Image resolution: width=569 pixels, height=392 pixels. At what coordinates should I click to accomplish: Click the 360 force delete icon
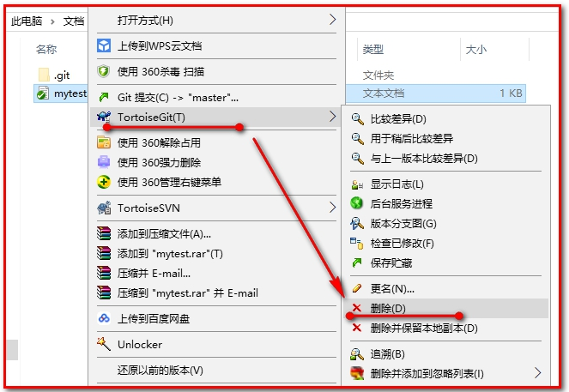click(x=104, y=162)
